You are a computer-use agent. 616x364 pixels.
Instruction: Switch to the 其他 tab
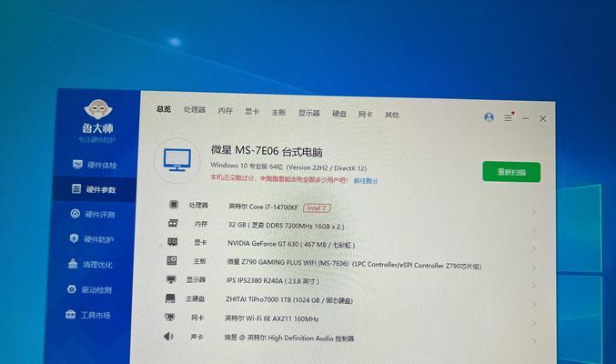click(391, 115)
